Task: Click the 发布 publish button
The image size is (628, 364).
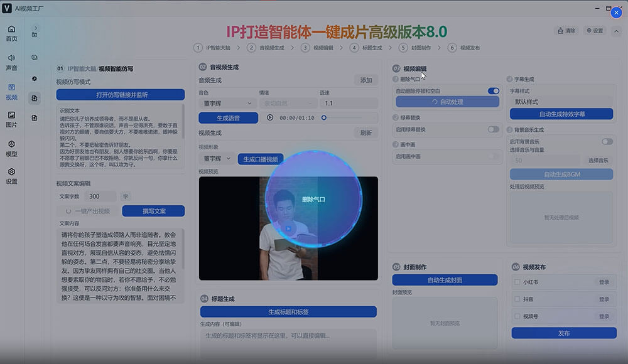Action: (563, 333)
